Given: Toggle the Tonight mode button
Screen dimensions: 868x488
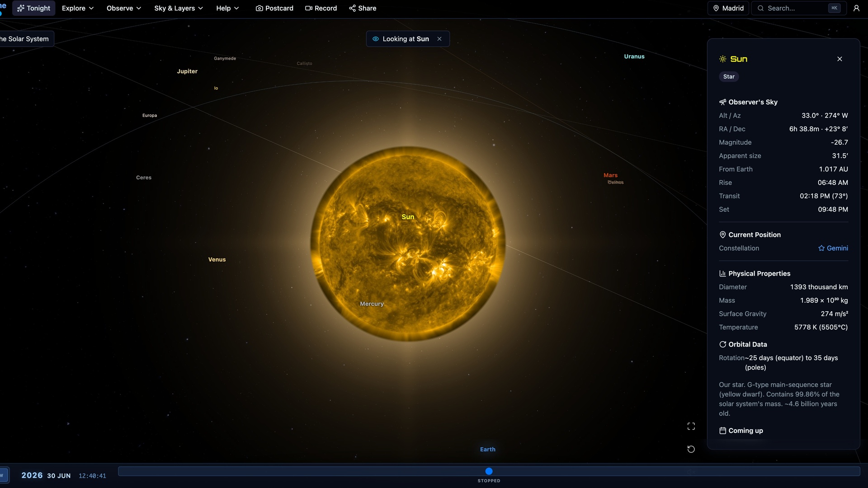Looking at the screenshot, I should [x=34, y=8].
